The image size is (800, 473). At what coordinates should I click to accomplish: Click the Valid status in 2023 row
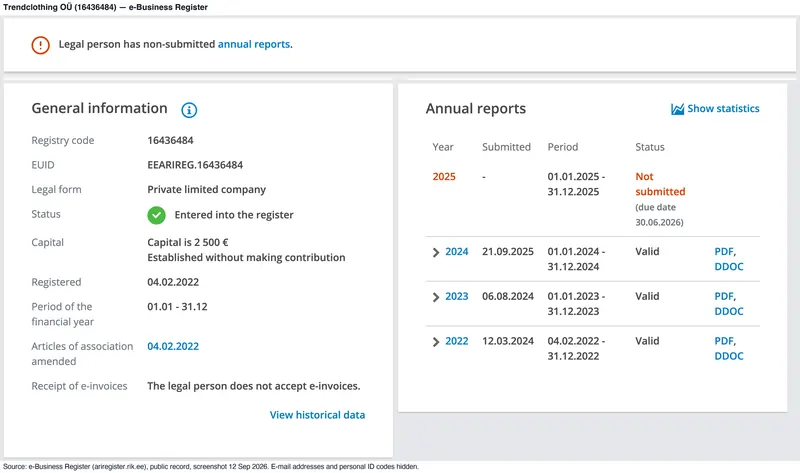pos(647,296)
